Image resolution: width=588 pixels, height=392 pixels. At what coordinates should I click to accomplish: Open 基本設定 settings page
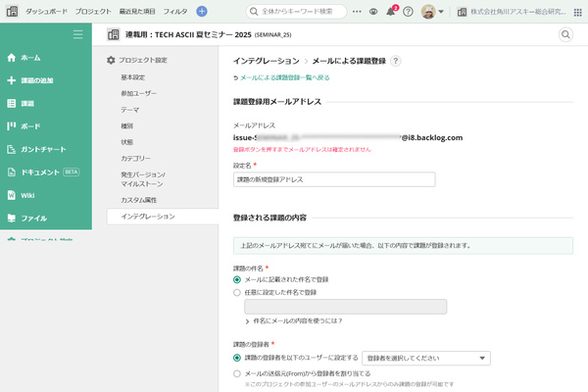click(132, 77)
